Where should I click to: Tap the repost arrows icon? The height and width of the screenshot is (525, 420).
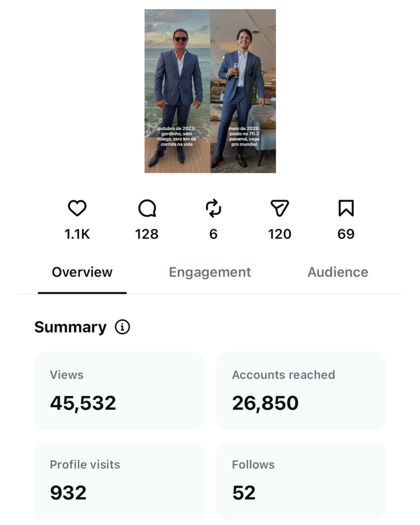214,208
